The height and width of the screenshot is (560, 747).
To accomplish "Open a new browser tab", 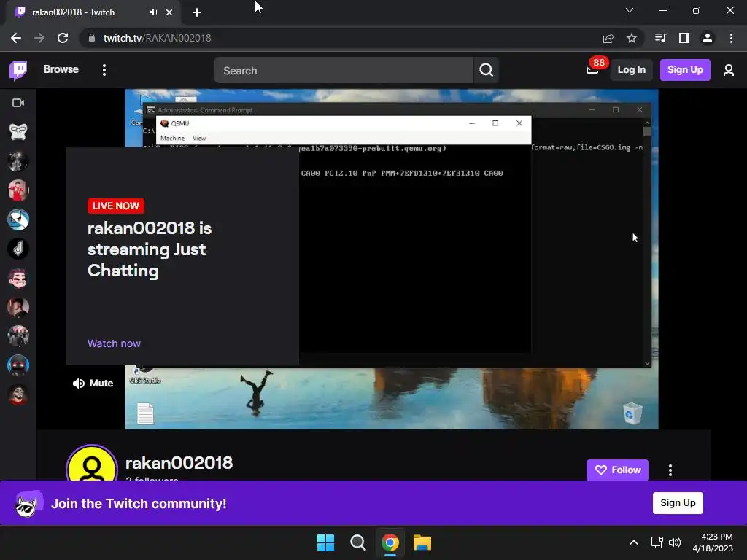I will coord(197,12).
